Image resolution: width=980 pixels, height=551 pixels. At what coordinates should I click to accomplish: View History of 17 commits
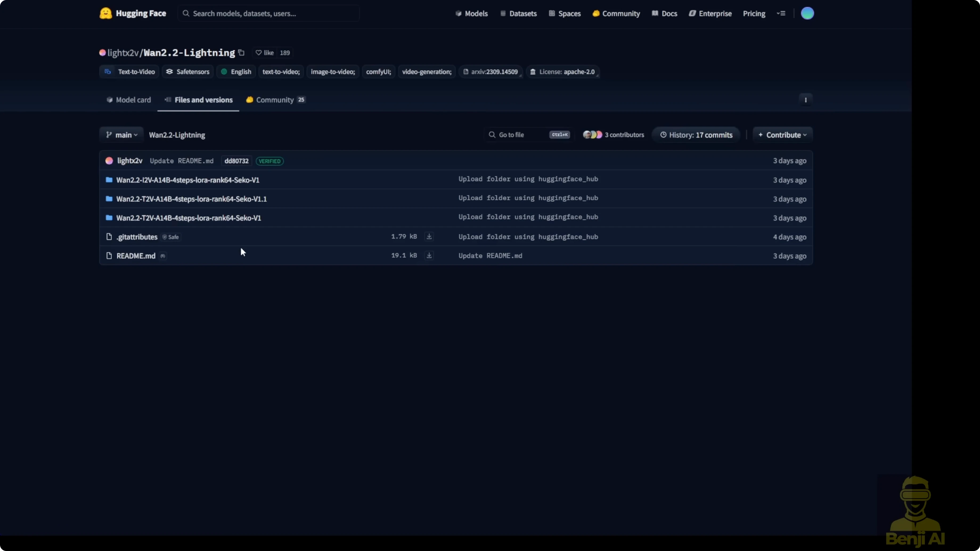tap(696, 135)
